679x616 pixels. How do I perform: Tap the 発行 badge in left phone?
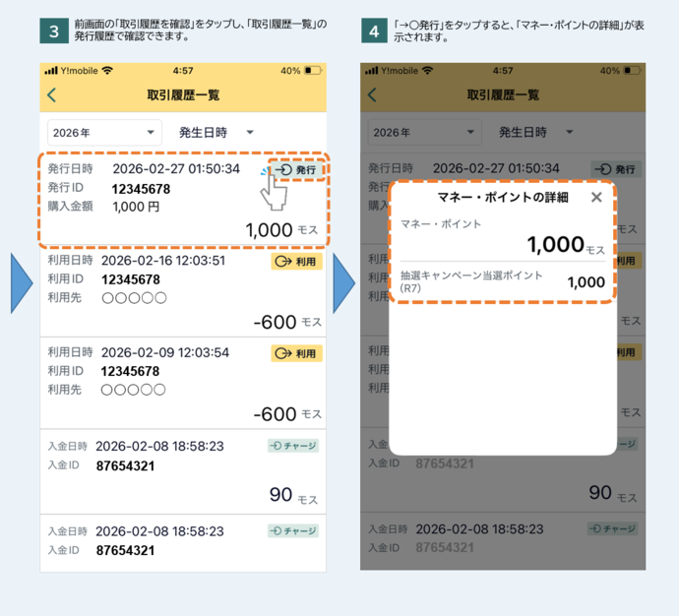[x=297, y=169]
